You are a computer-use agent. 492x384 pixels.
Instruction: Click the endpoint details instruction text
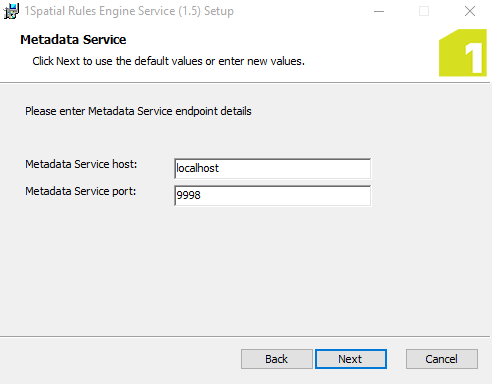coord(138,111)
